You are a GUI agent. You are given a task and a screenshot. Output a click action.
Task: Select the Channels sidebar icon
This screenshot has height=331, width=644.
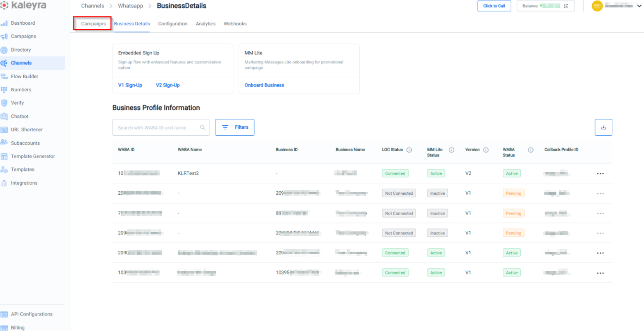(4, 63)
